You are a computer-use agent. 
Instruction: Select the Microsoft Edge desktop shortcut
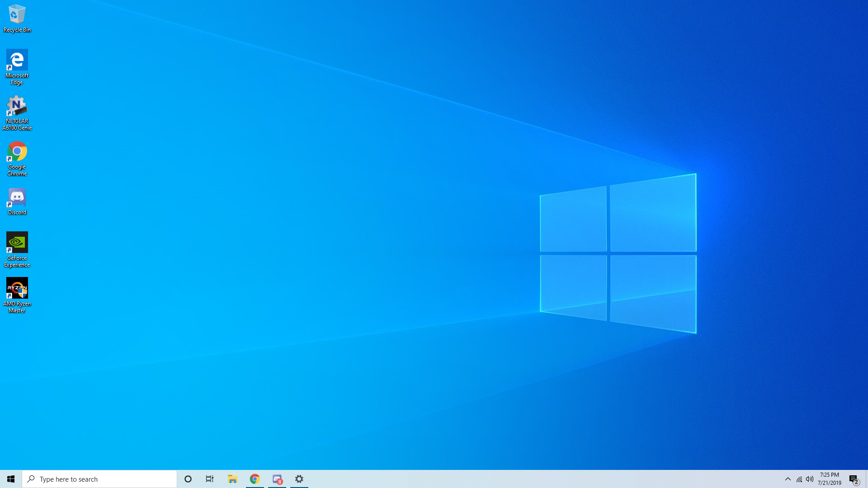pos(17,66)
